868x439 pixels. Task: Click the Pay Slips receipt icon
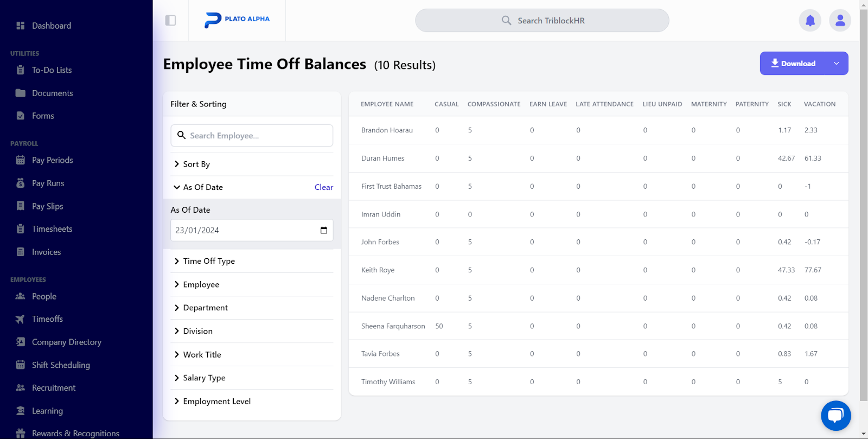click(x=21, y=206)
